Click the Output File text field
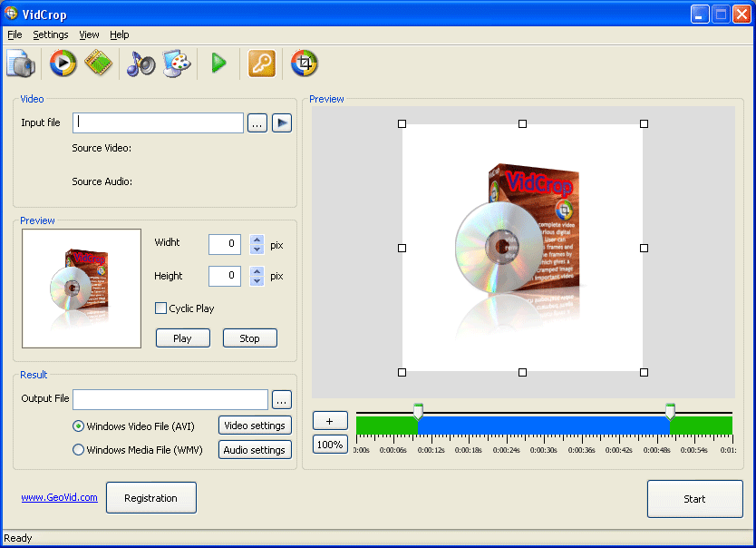The height and width of the screenshot is (548, 756). click(170, 399)
